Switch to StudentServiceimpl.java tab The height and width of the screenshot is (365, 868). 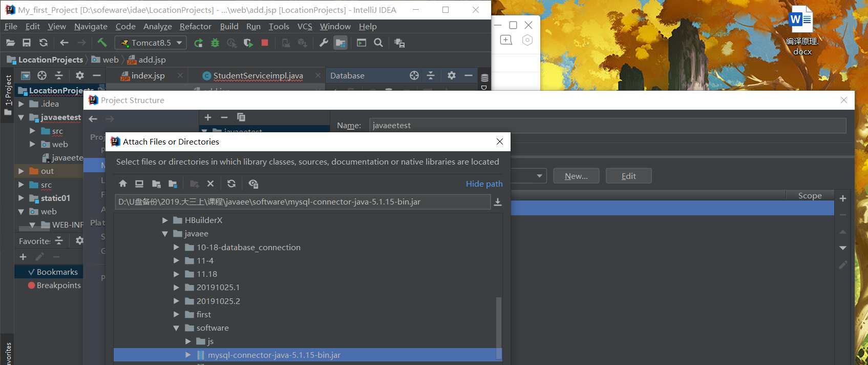(x=258, y=75)
